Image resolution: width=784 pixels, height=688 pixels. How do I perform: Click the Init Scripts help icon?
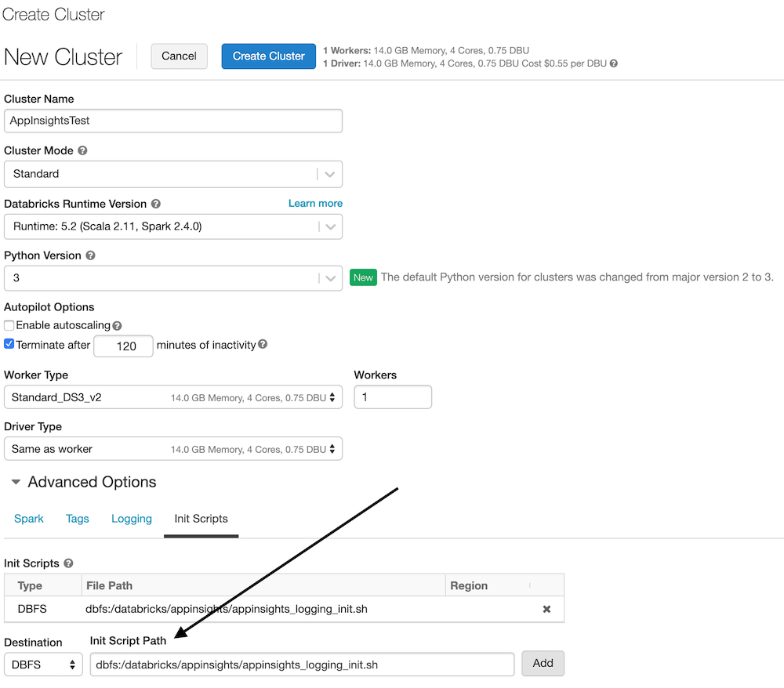pos(68,563)
